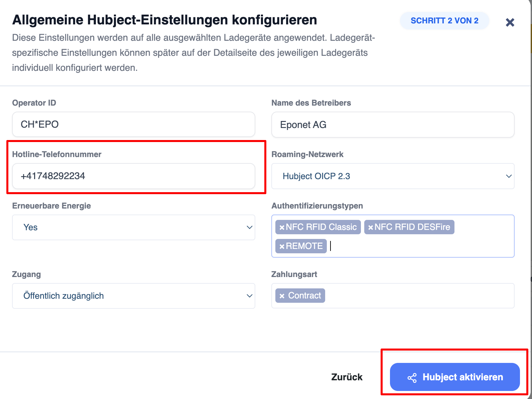Close the Hubject settings dialog
The width and height of the screenshot is (532, 399).
point(510,22)
